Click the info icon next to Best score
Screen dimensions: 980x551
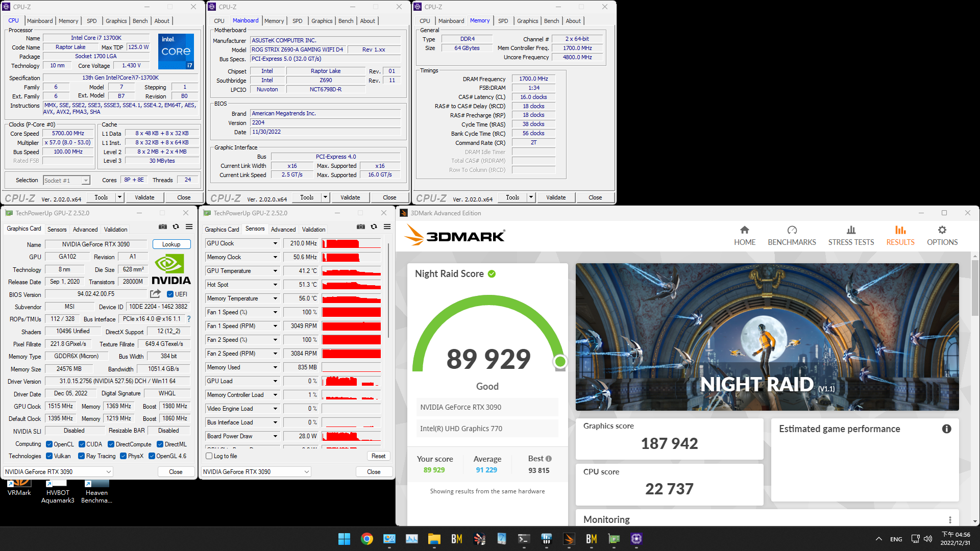point(549,459)
